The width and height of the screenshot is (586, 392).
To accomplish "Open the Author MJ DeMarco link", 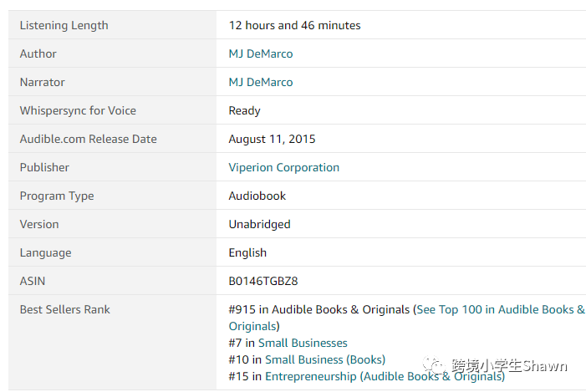I will (261, 53).
